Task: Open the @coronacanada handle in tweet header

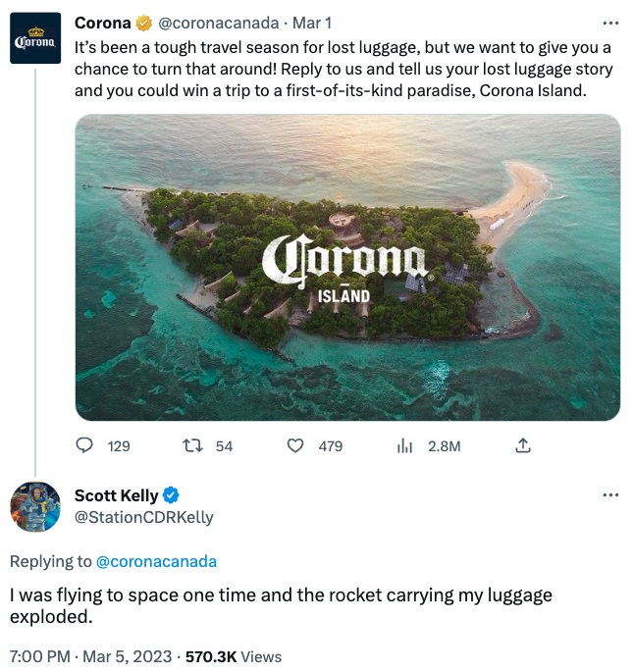Action: (218, 24)
